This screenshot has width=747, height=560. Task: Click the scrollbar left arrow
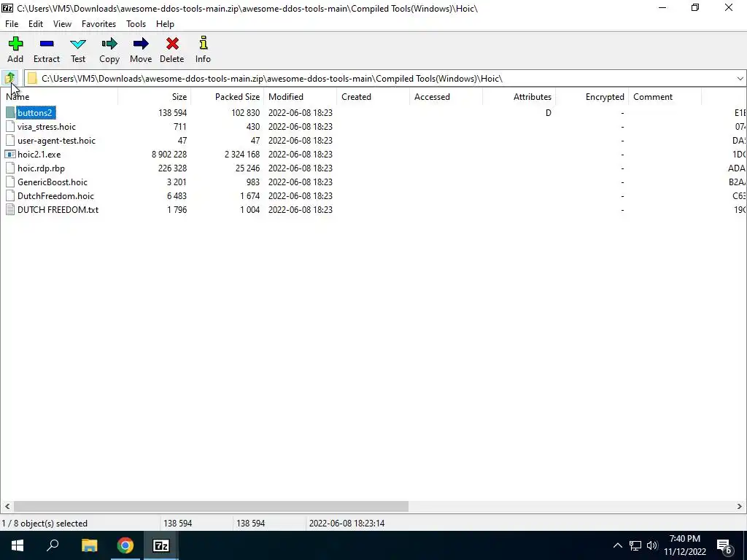coord(7,506)
